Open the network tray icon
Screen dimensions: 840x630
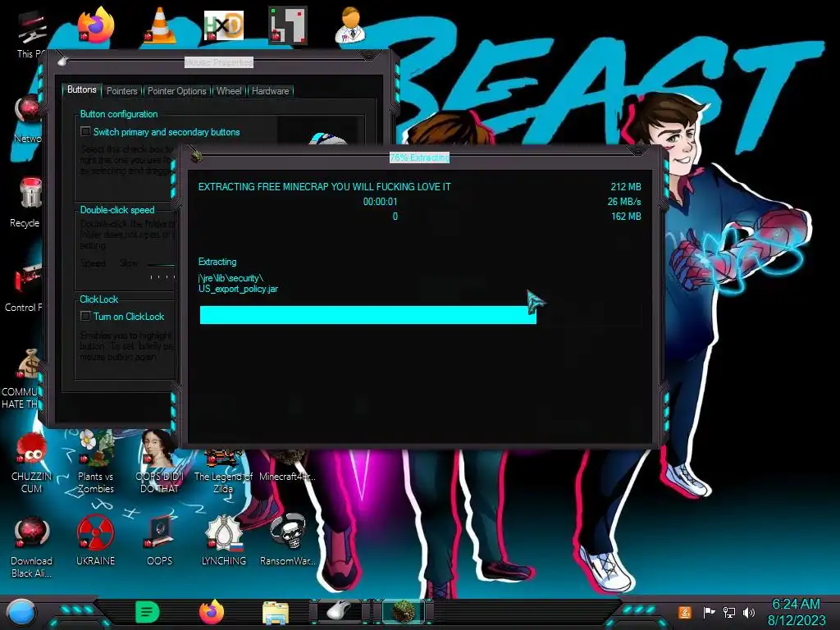tap(728, 612)
